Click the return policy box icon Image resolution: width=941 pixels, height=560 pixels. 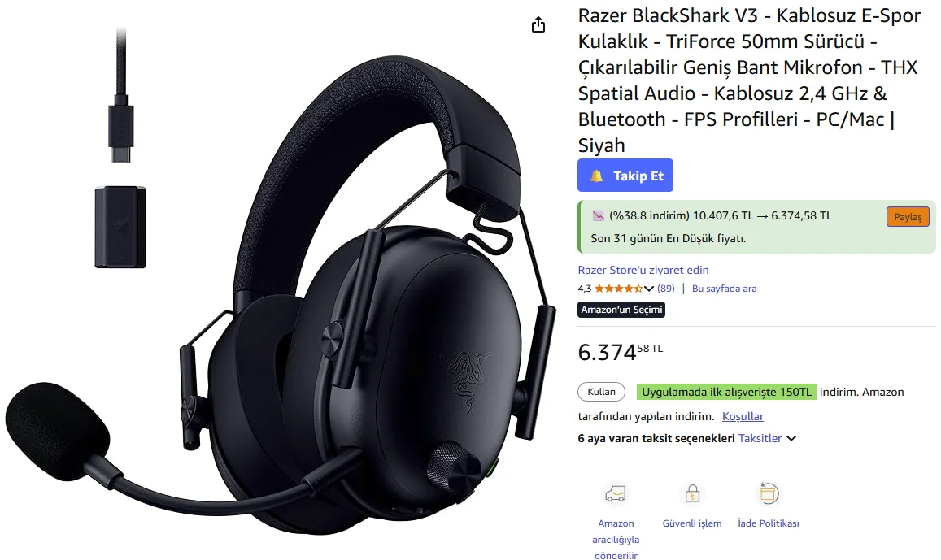768,493
